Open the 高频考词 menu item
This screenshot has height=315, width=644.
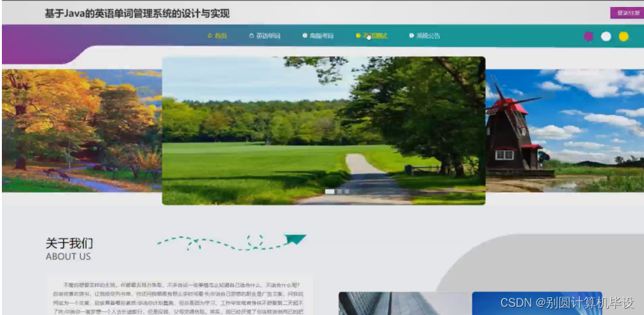[x=318, y=36]
